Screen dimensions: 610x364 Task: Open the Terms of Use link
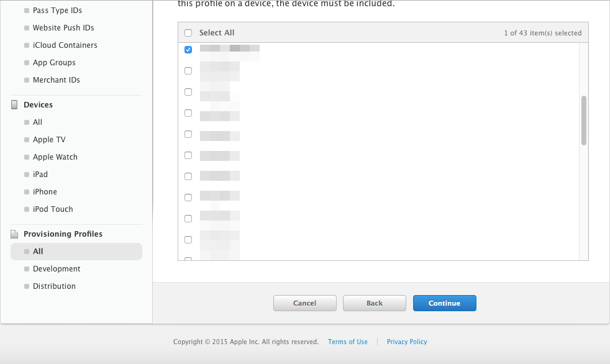tap(348, 342)
